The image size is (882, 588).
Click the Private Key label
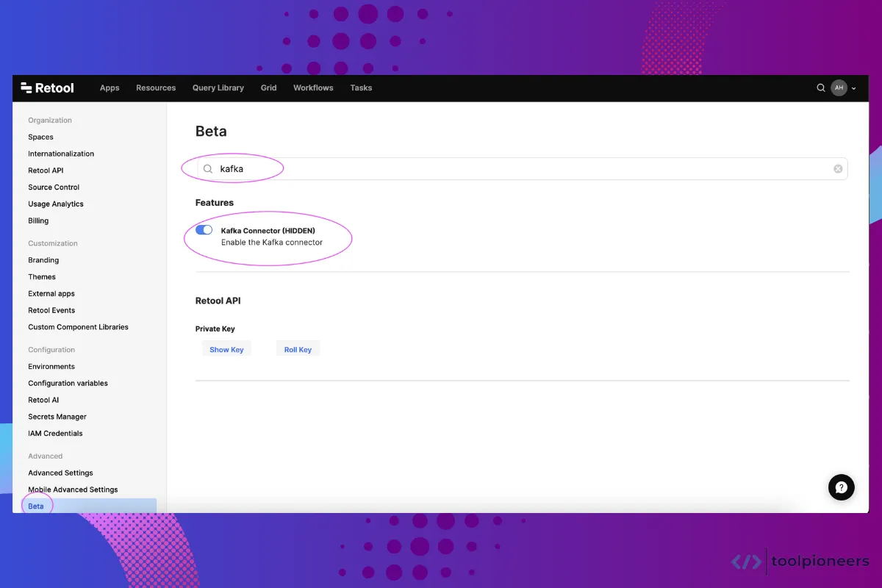215,329
